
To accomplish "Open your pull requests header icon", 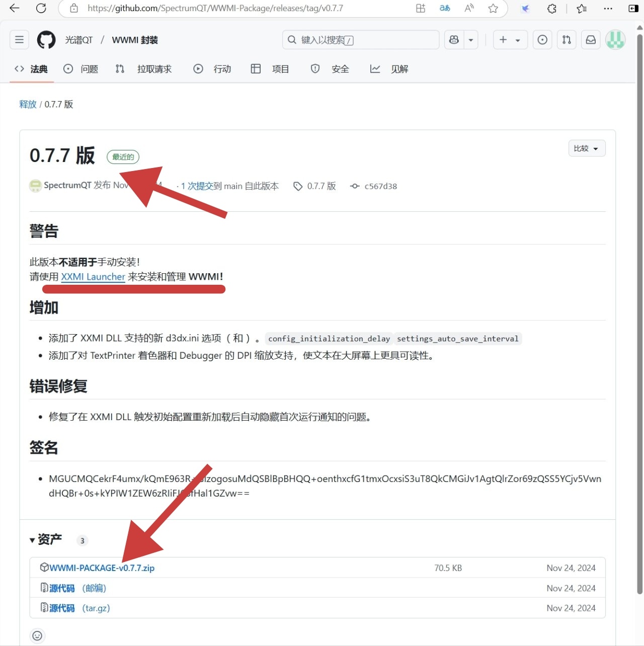I will (567, 40).
